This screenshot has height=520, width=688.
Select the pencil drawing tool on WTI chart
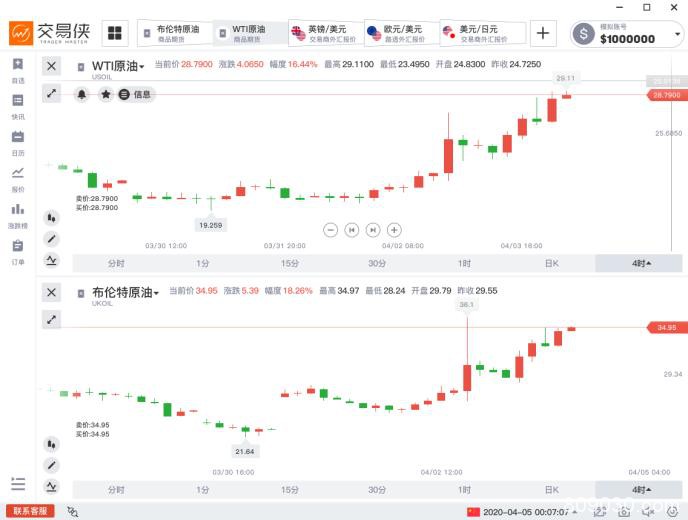click(51, 239)
